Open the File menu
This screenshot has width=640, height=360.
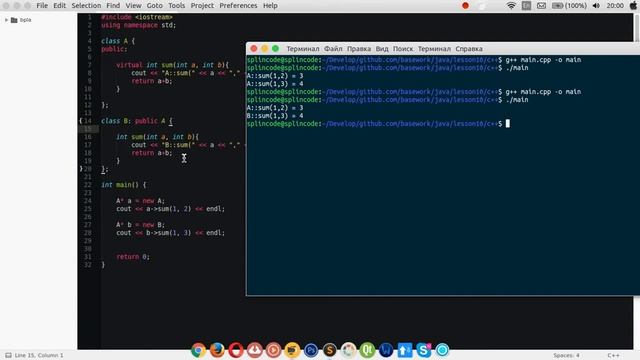click(x=42, y=6)
